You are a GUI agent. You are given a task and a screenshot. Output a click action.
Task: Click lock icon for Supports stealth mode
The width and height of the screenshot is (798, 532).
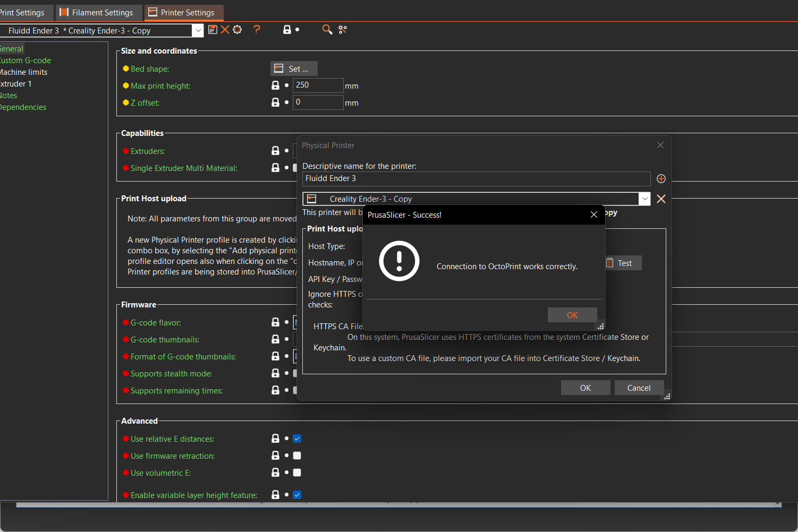click(x=275, y=373)
